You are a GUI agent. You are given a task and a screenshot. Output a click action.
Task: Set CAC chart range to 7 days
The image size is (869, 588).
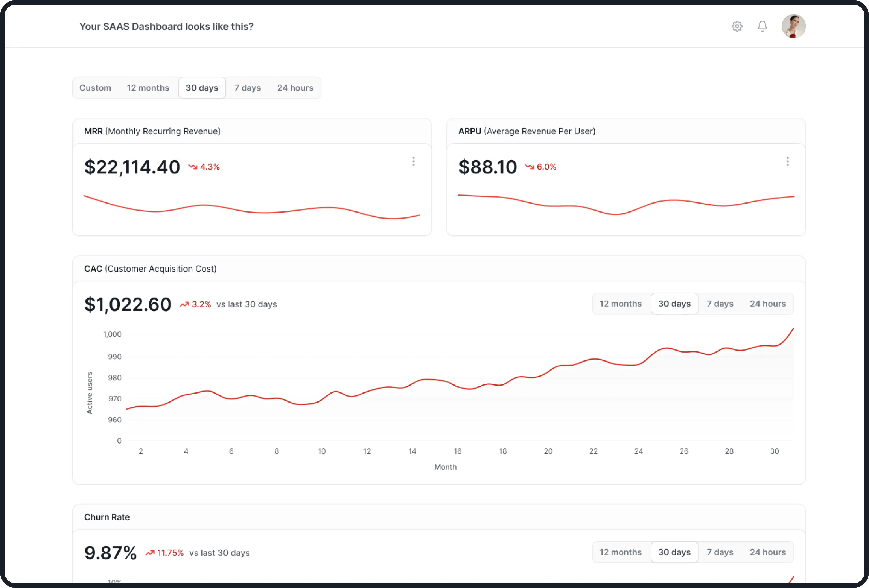tap(720, 304)
